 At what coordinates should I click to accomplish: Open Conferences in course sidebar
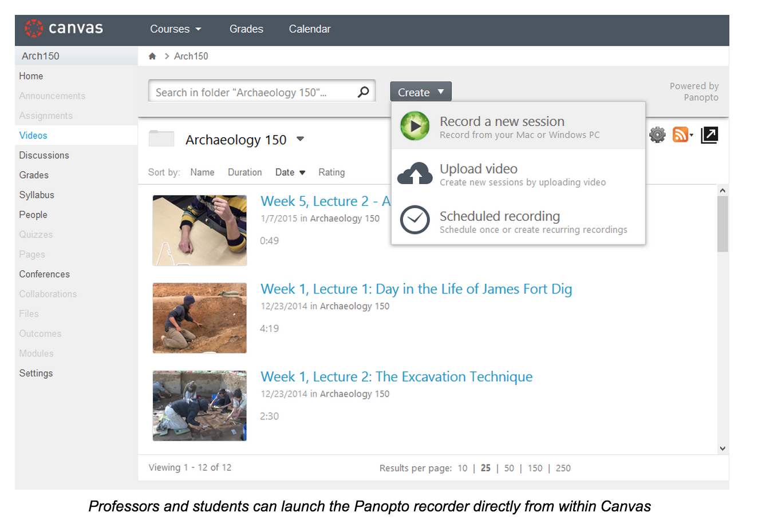coord(45,275)
